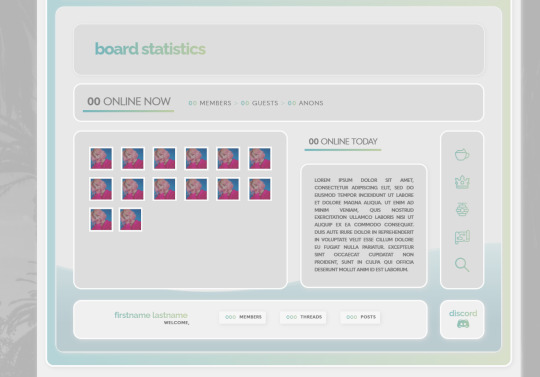Open the discord link text
The image size is (540, 377).
tap(463, 313)
